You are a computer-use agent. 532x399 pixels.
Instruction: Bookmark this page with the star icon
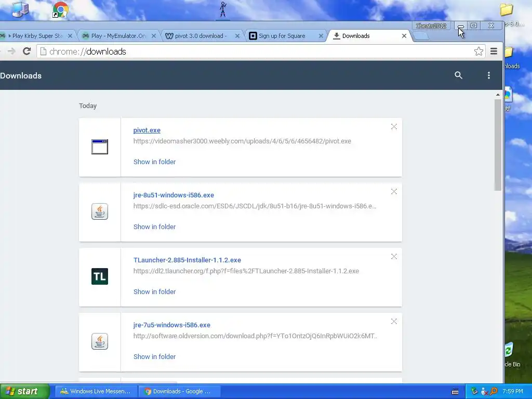point(478,51)
